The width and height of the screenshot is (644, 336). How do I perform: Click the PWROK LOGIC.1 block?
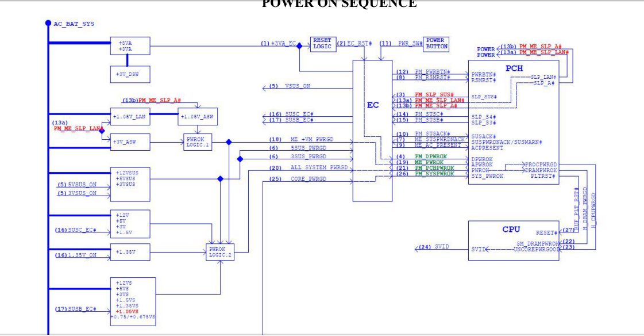198,142
